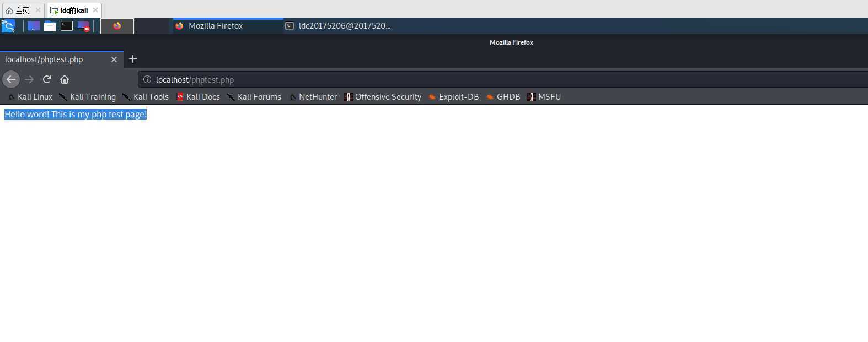
Task: Go back one page in Firefox
Action: tap(11, 79)
